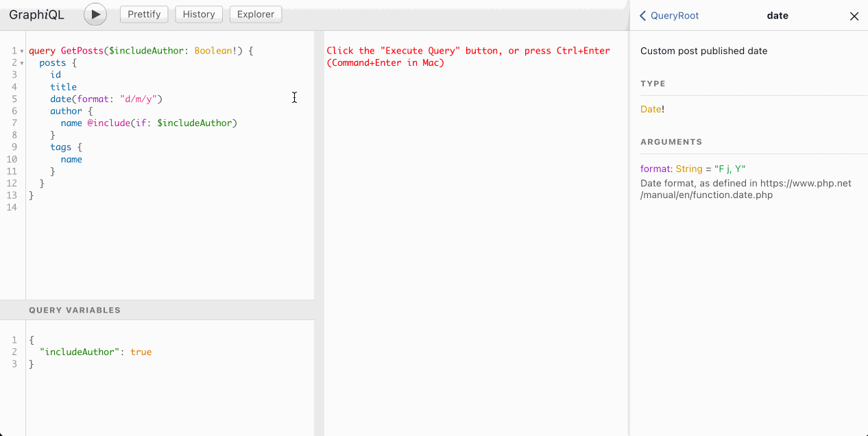Click the TYPE section heading in docs
Screen dimensions: 868x436
click(653, 84)
